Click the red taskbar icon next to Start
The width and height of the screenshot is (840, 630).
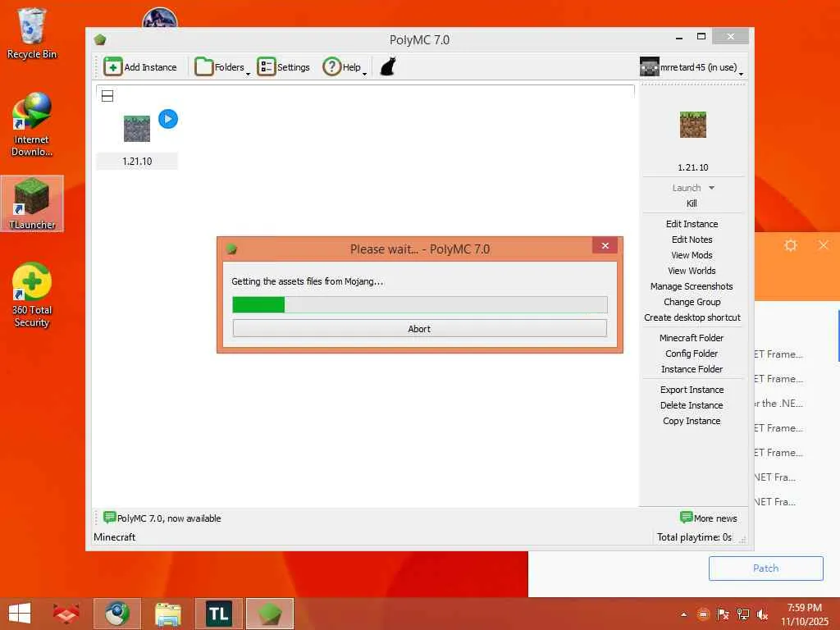coord(66,614)
